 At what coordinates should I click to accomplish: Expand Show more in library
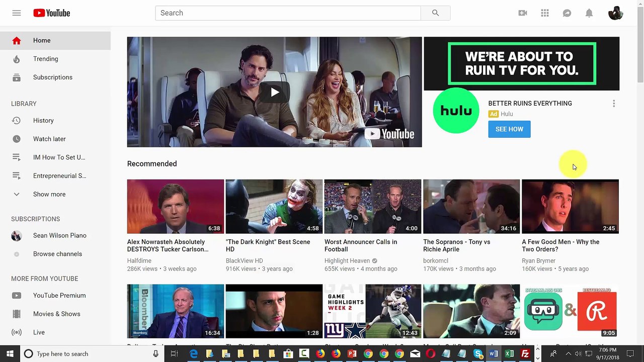pos(55,194)
